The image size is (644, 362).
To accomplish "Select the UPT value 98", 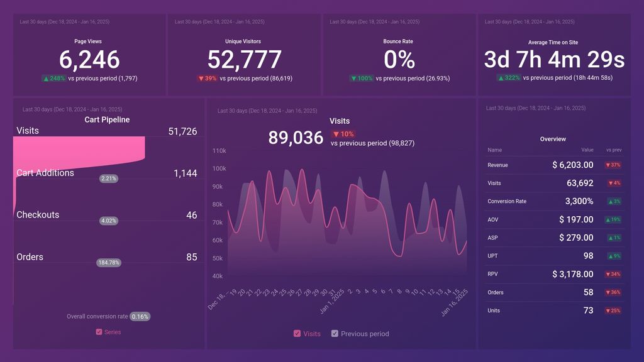I will pyautogui.click(x=588, y=256).
